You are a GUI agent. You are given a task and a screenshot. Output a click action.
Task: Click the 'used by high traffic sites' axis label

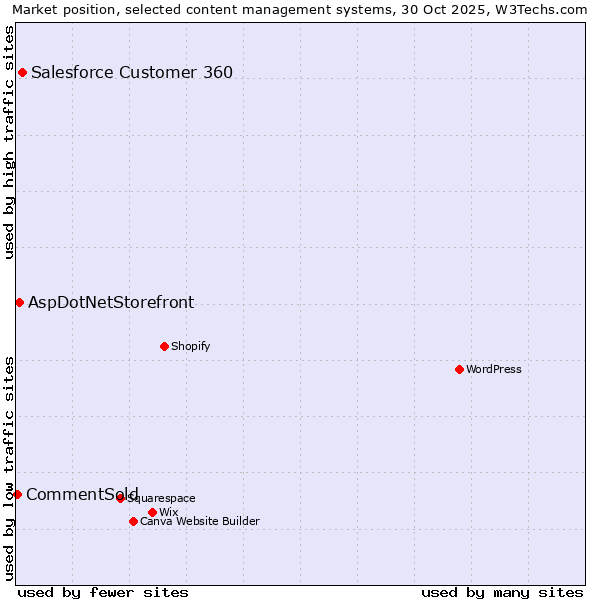(10, 142)
